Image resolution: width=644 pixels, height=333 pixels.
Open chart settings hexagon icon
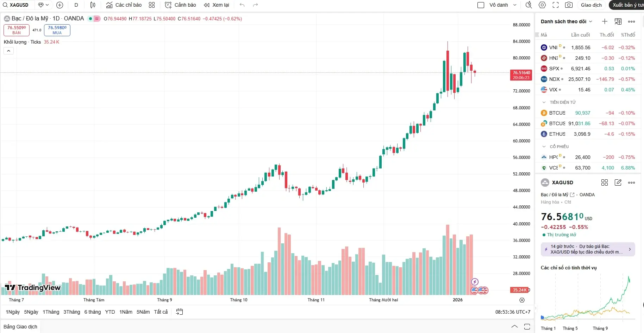tap(542, 5)
